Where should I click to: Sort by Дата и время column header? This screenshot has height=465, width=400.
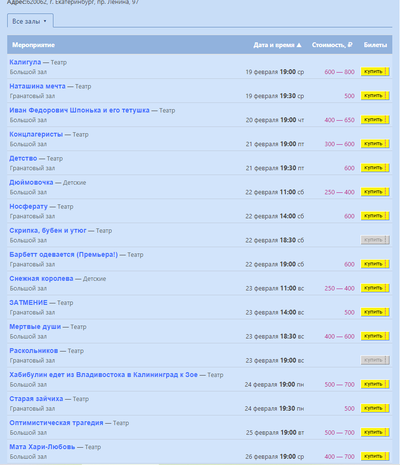point(277,45)
